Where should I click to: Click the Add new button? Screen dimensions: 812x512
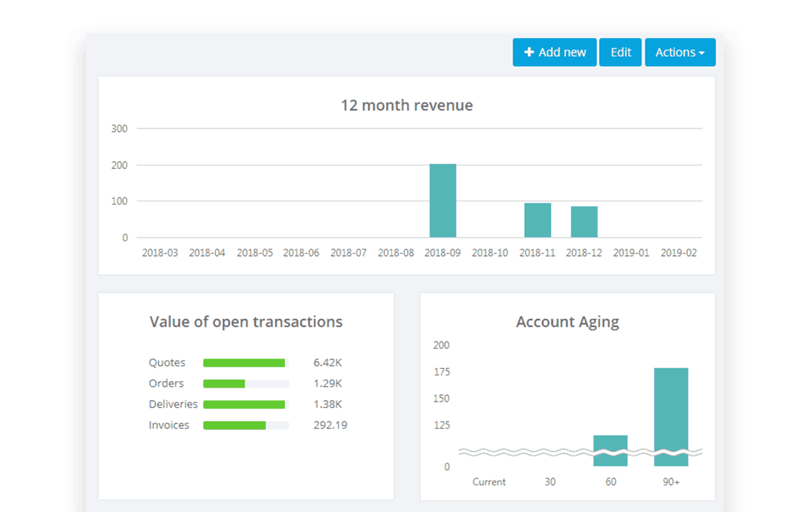coord(555,52)
